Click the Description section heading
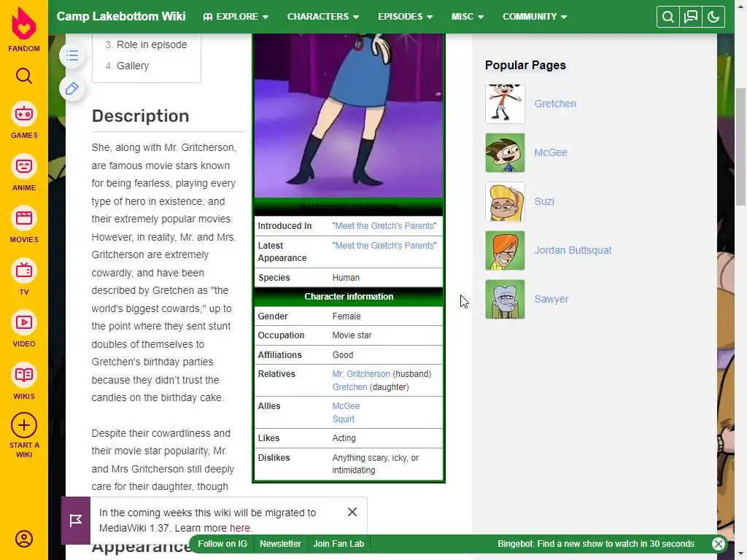 (x=141, y=116)
